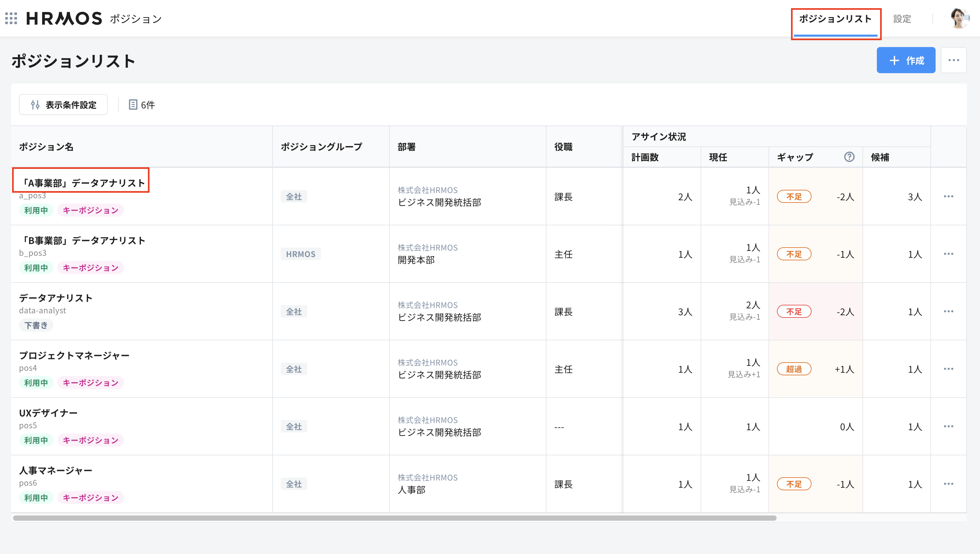This screenshot has height=554, width=980.
Task: Open the page-level overflow menu beside 作成
Action: coord(954,60)
